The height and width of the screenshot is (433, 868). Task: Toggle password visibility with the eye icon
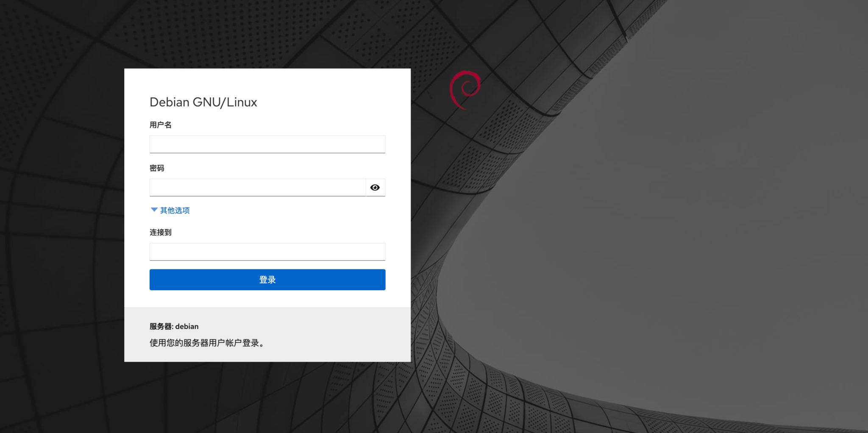coord(375,187)
